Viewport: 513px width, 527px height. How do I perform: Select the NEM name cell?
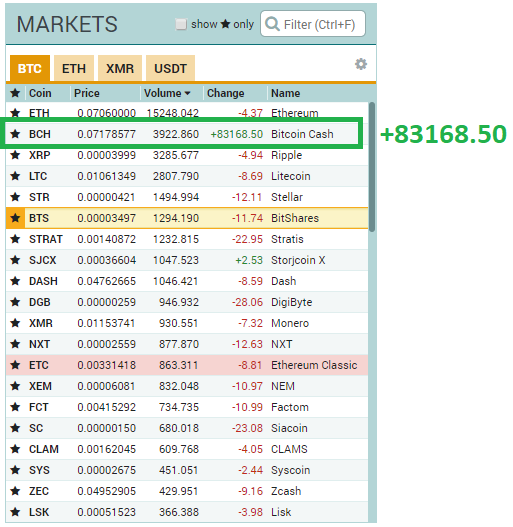pos(283,386)
